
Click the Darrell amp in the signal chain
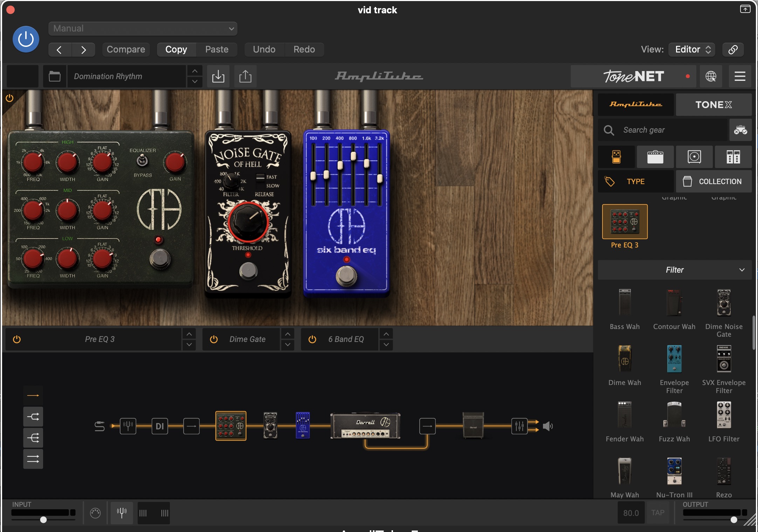[365, 426]
